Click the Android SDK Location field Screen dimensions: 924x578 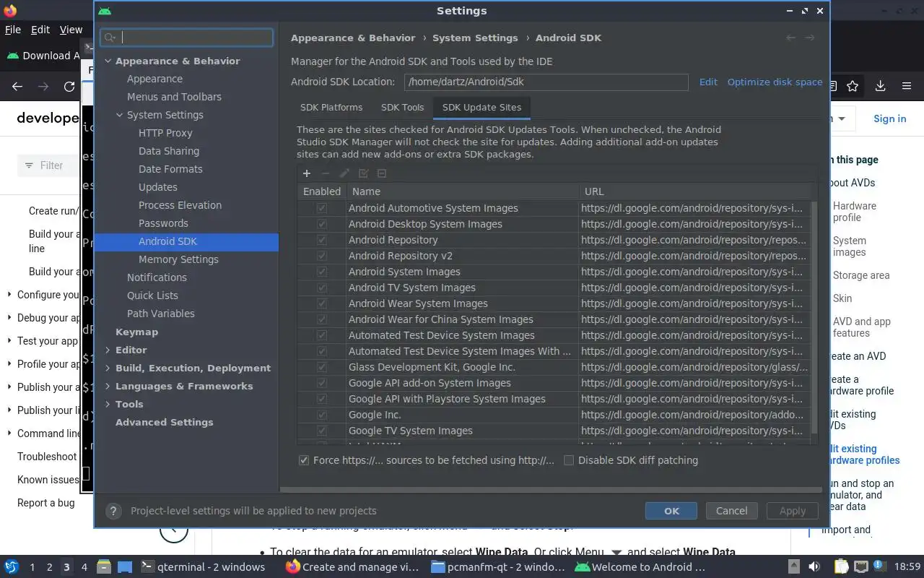pyautogui.click(x=546, y=82)
